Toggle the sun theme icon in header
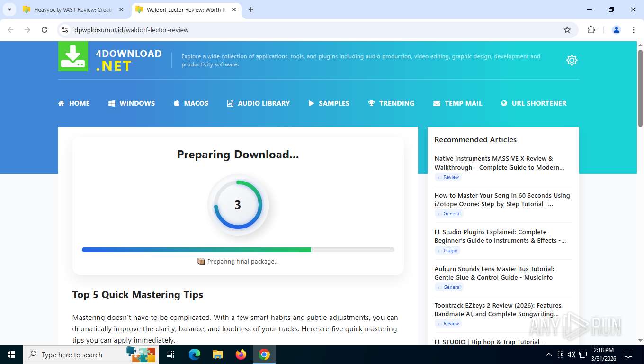This screenshot has height=364, width=644. [572, 60]
